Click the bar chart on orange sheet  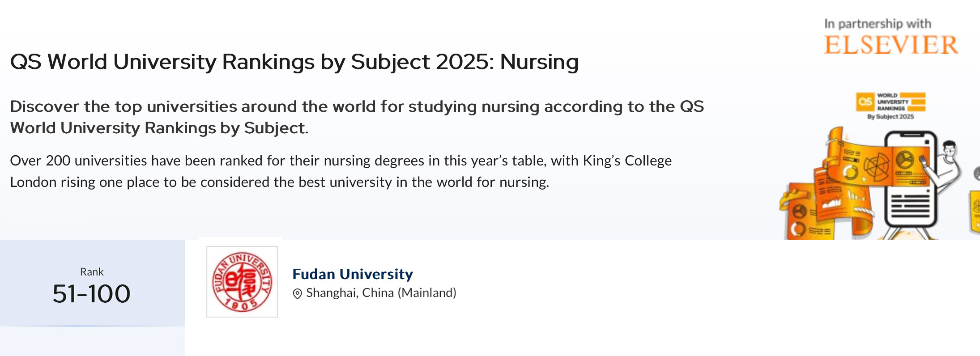(x=857, y=195)
